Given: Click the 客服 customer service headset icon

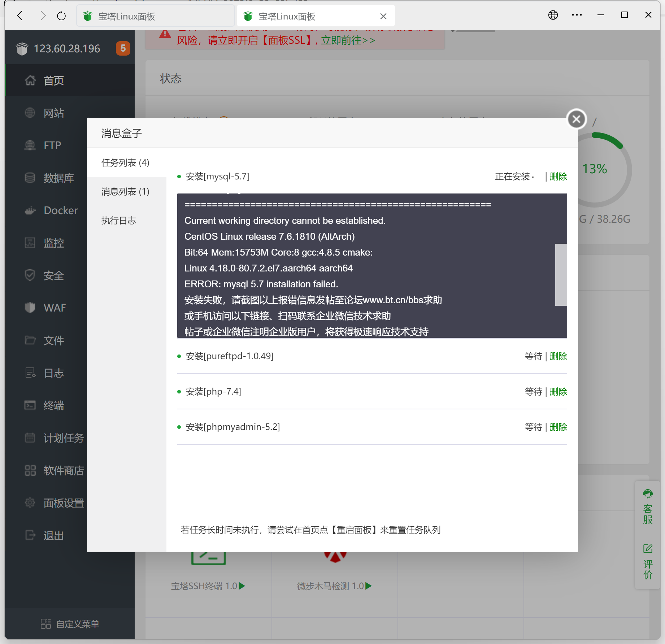Looking at the screenshot, I should coord(648,493).
